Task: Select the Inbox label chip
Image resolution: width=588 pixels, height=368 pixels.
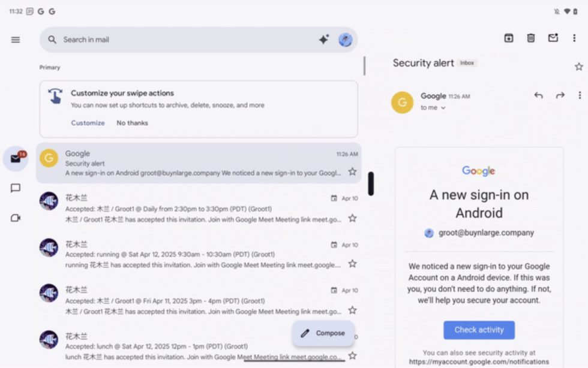Action: 467,63
